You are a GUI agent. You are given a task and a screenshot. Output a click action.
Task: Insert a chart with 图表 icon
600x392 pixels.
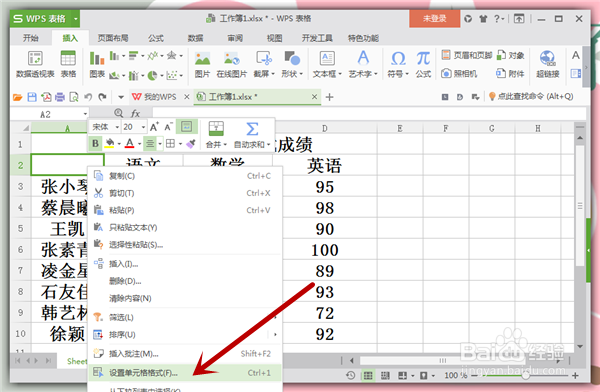pyautogui.click(x=97, y=64)
